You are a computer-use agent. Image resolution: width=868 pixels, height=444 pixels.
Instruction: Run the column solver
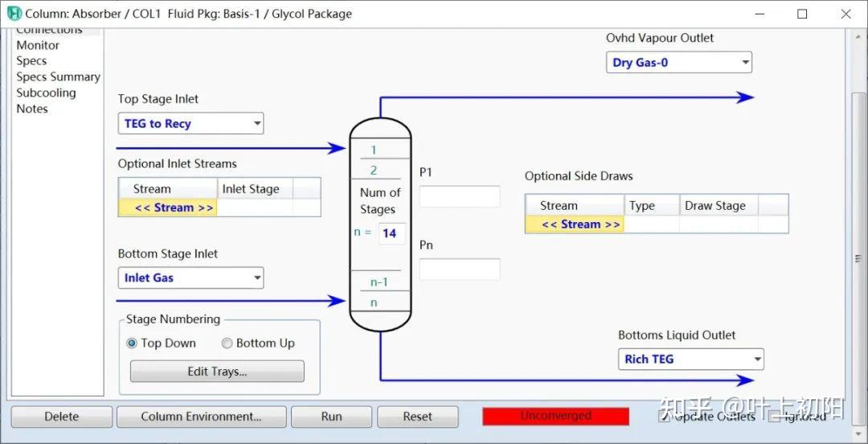click(332, 417)
